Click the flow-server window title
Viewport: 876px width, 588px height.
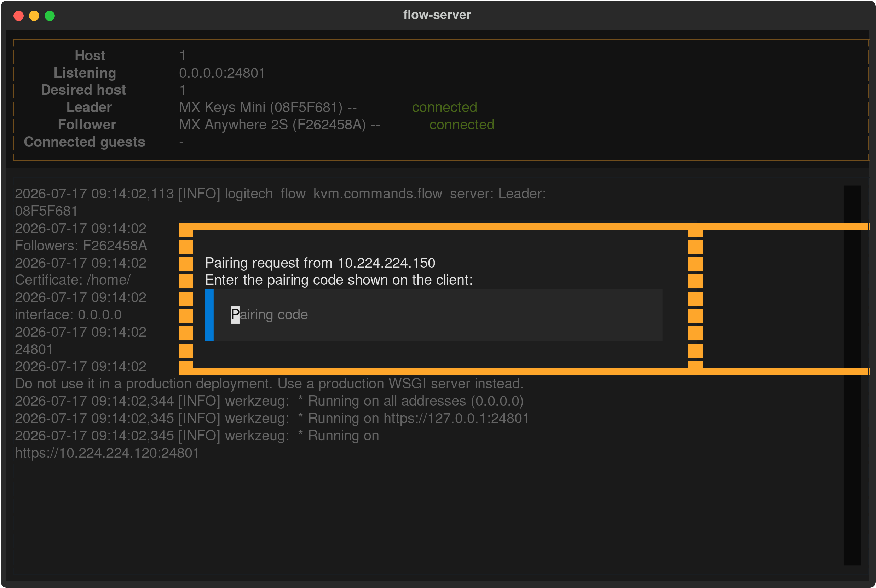pyautogui.click(x=437, y=15)
